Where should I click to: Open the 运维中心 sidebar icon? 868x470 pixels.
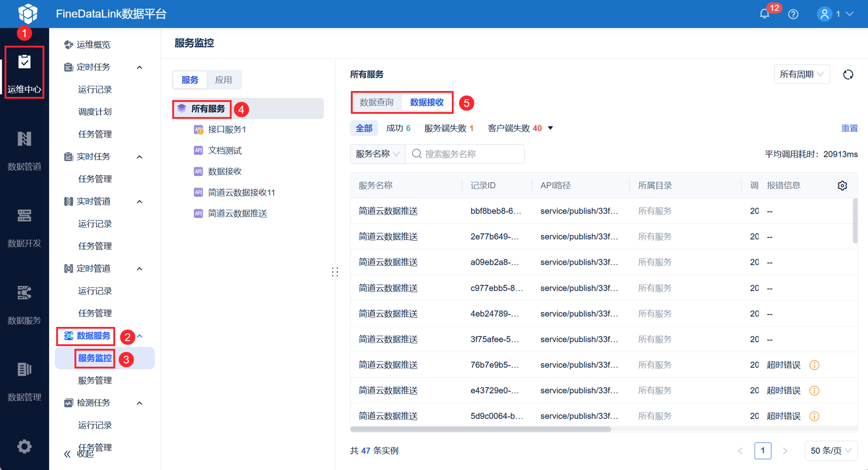click(24, 71)
